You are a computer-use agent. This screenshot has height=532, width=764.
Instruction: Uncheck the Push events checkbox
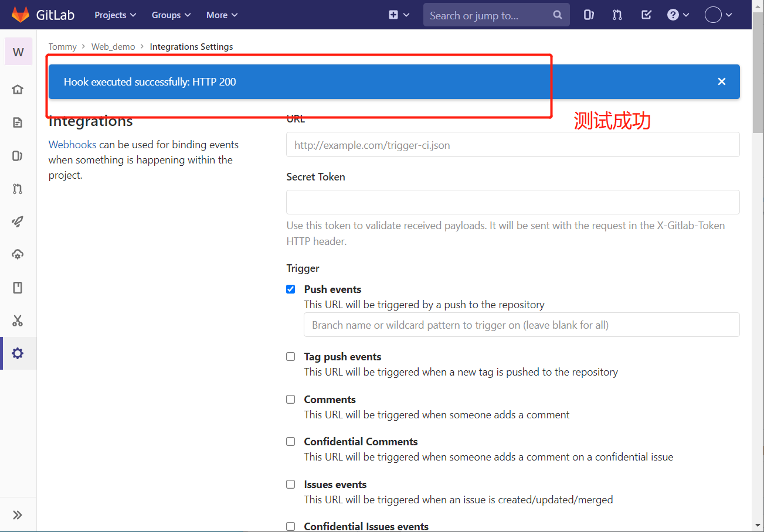291,289
